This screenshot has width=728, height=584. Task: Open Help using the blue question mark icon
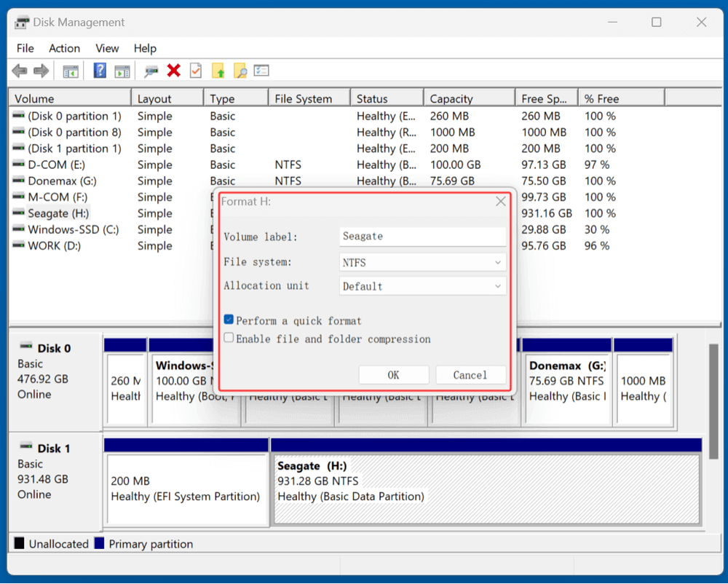[99, 71]
